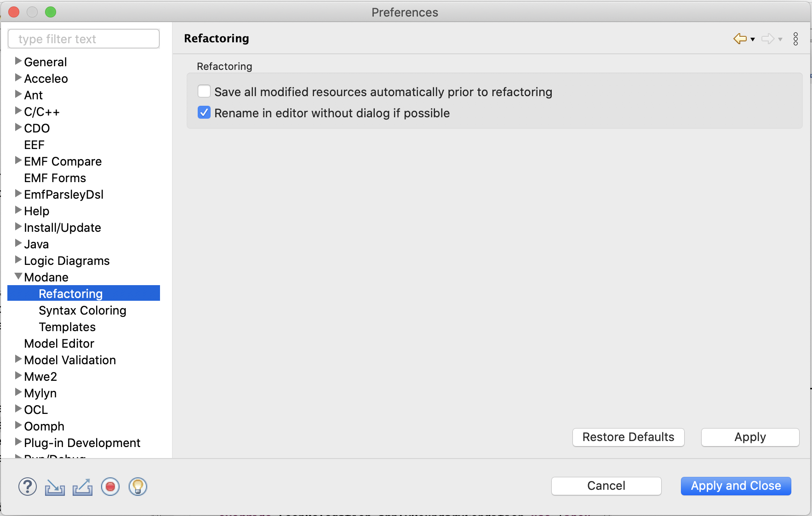The width and height of the screenshot is (812, 516).
Task: Click the forward navigation arrow
Action: [x=767, y=39]
